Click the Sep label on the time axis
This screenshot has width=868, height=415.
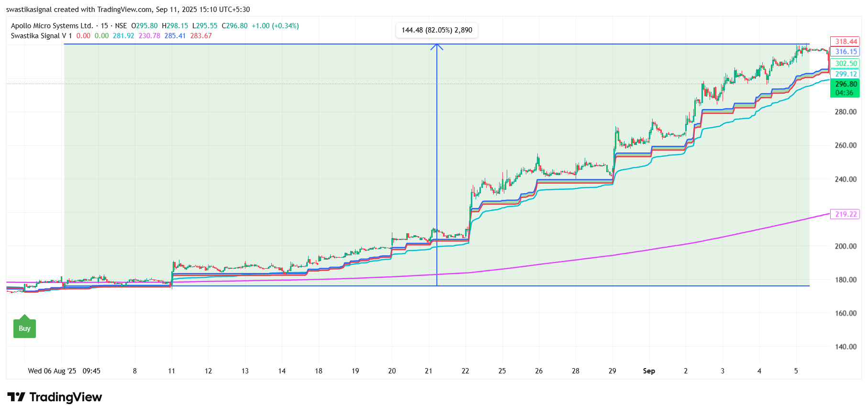[x=649, y=371]
